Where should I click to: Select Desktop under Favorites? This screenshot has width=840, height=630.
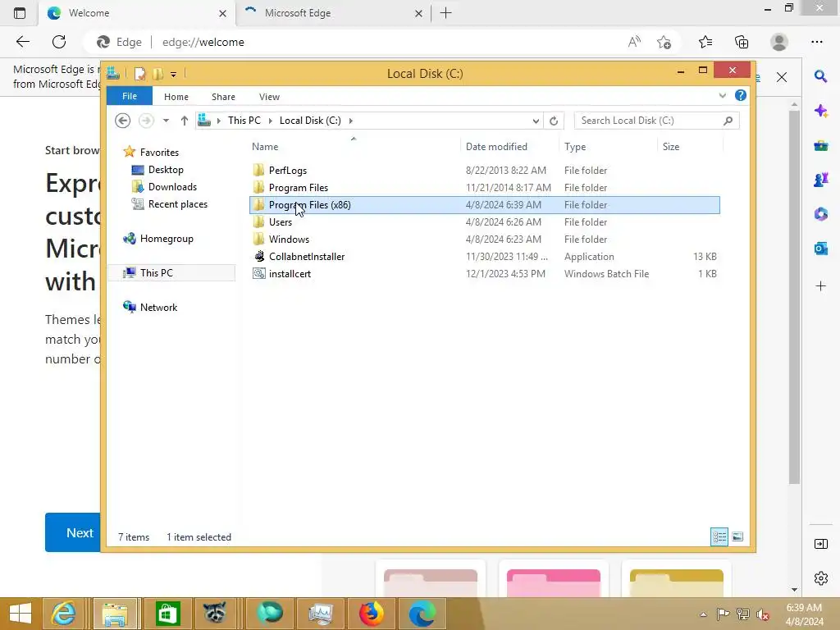166,169
